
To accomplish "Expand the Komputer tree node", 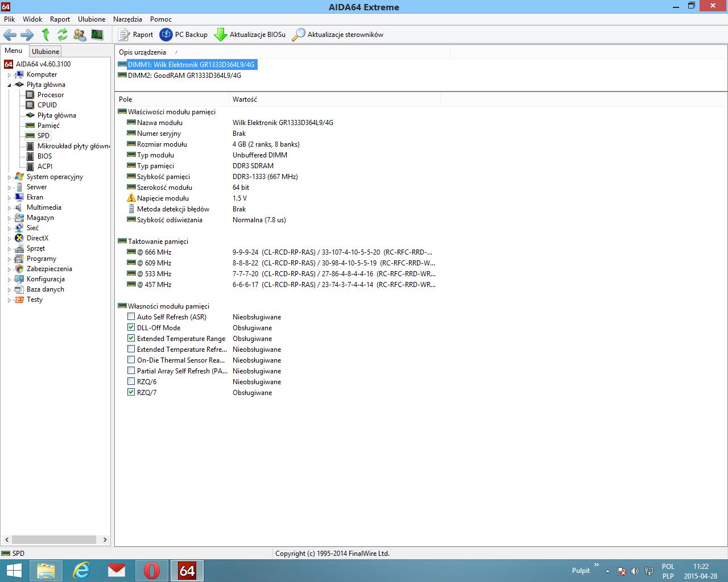I will [9, 75].
